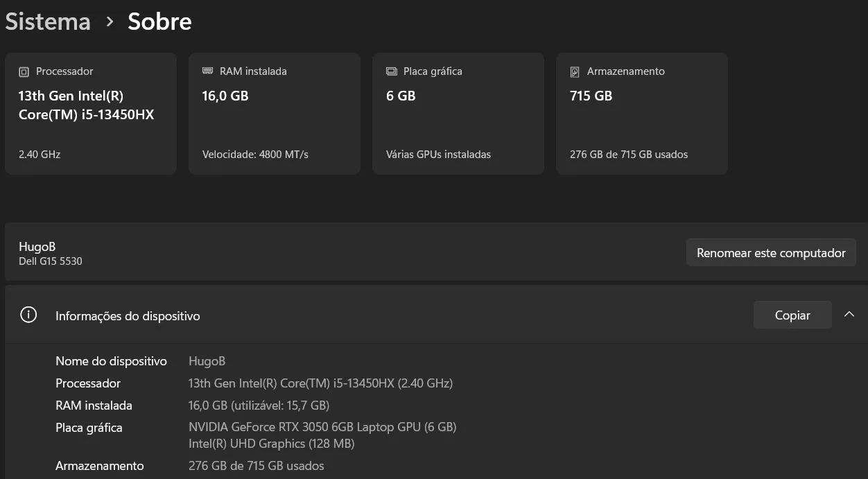Click the Sobre page title
Viewport: 868px width, 479px height.
pyautogui.click(x=159, y=21)
